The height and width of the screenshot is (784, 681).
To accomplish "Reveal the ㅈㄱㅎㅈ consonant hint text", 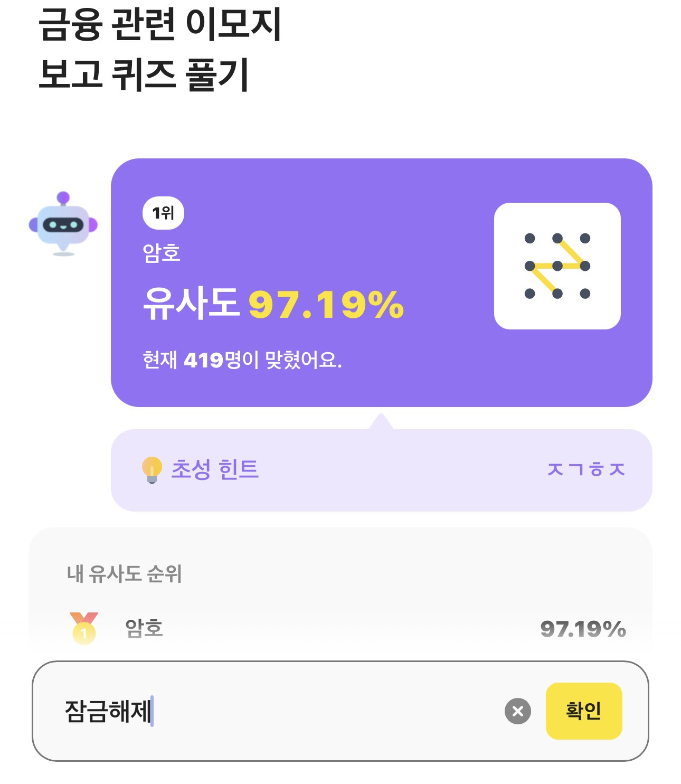I will coord(586,469).
